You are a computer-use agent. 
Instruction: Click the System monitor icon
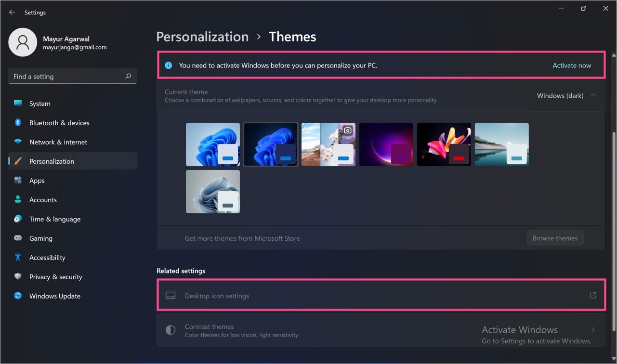click(18, 104)
